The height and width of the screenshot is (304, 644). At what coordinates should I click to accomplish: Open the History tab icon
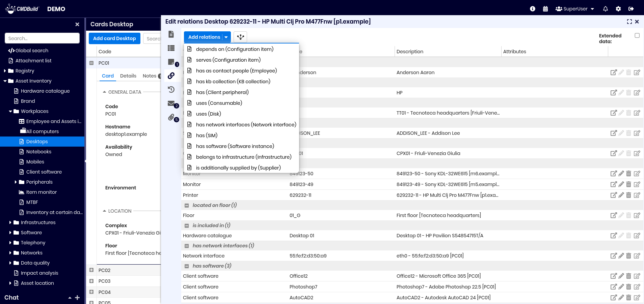(x=171, y=89)
